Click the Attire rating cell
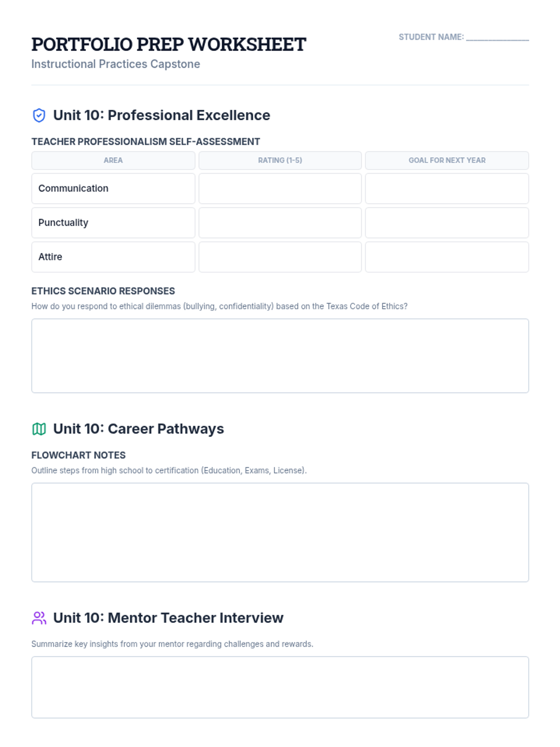 coord(280,257)
